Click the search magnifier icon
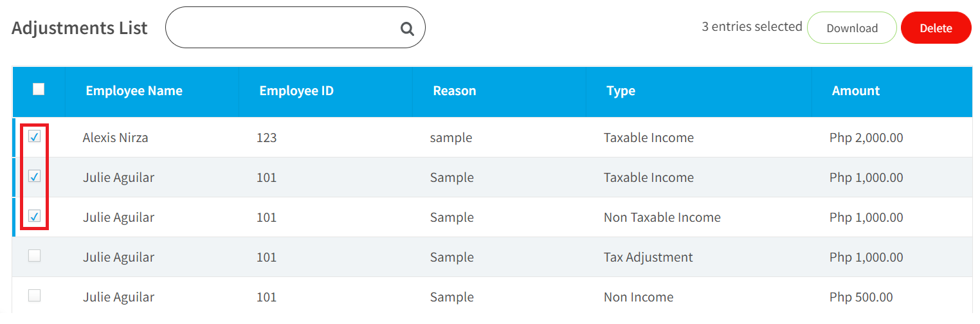The width and height of the screenshot is (980, 324). (x=407, y=29)
